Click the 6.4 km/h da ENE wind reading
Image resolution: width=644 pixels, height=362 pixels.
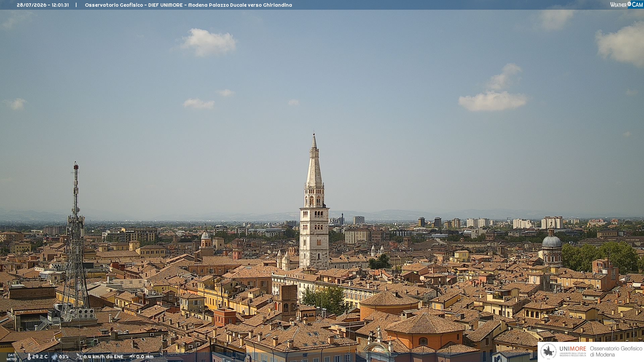click(x=103, y=357)
